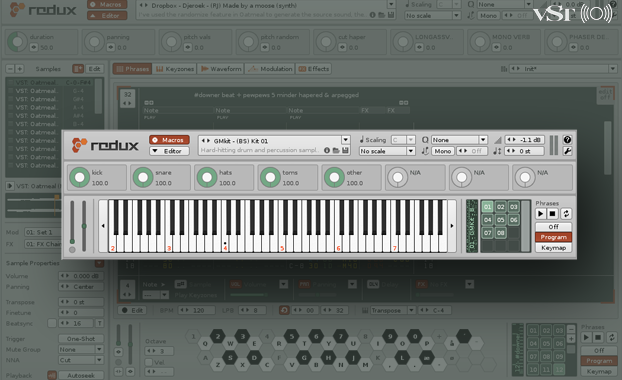This screenshot has height=380, width=622.
Task: Switch to Keyzones tab in background window
Action: click(x=175, y=69)
